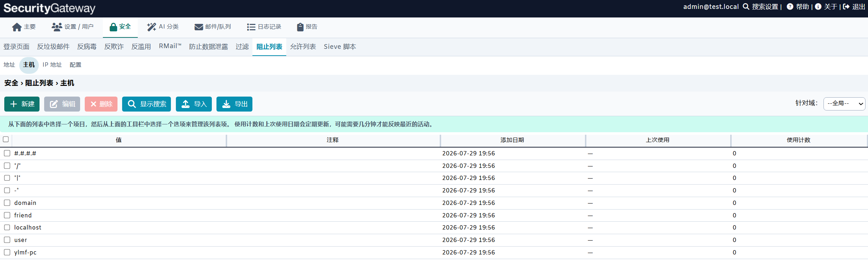Viewport: 868px width, 268px height.
Task: Click the upload icon on 导入 button
Action: click(x=185, y=104)
